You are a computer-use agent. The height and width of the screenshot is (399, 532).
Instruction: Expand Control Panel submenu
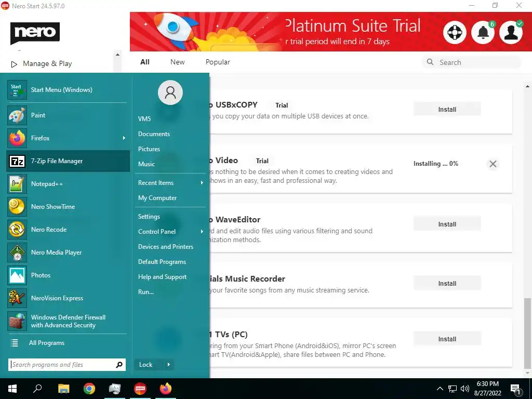point(202,232)
